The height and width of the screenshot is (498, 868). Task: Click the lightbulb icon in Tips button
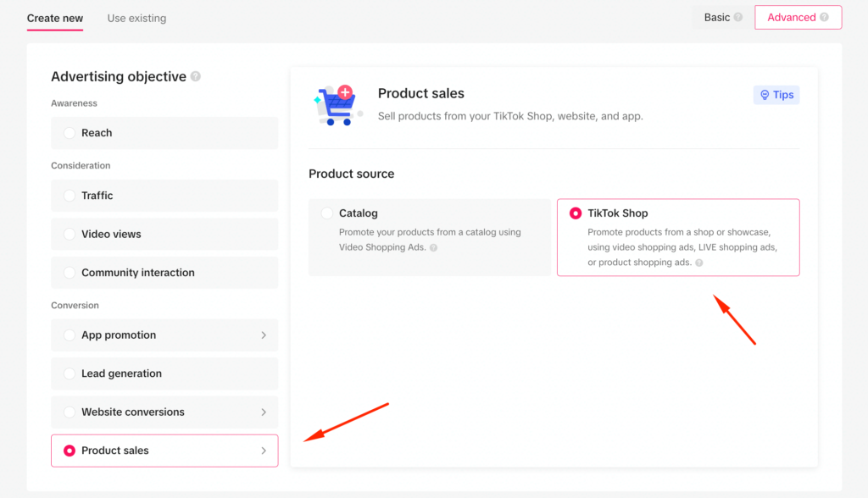[765, 95]
